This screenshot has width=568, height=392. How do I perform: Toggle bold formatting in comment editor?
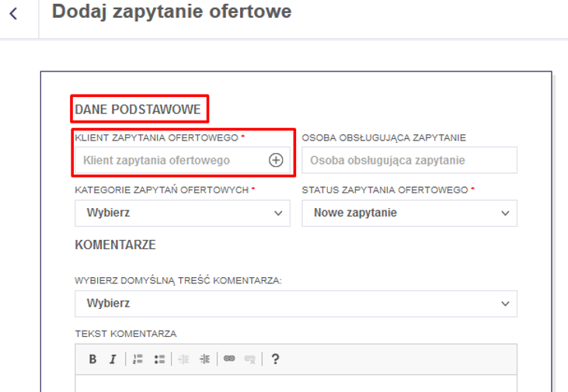tap(92, 359)
